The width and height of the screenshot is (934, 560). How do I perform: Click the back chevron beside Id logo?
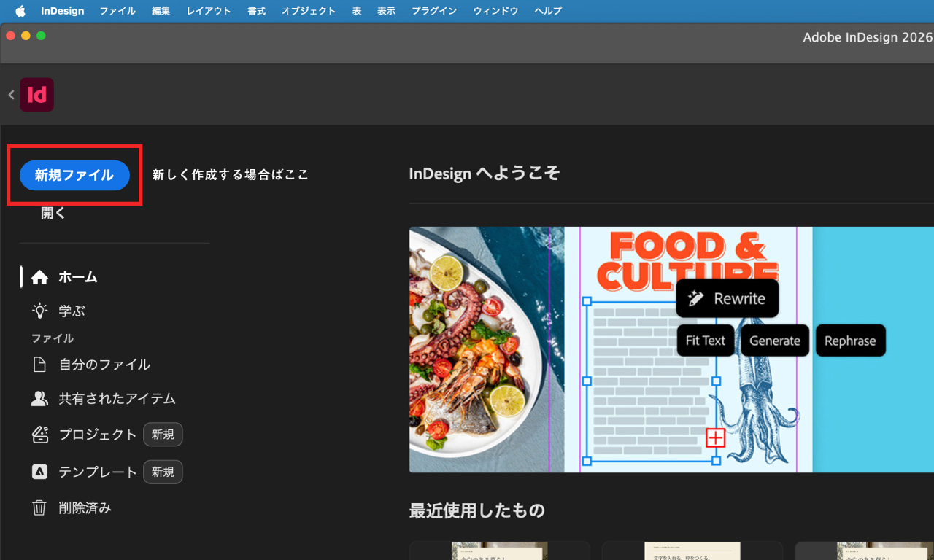point(11,95)
